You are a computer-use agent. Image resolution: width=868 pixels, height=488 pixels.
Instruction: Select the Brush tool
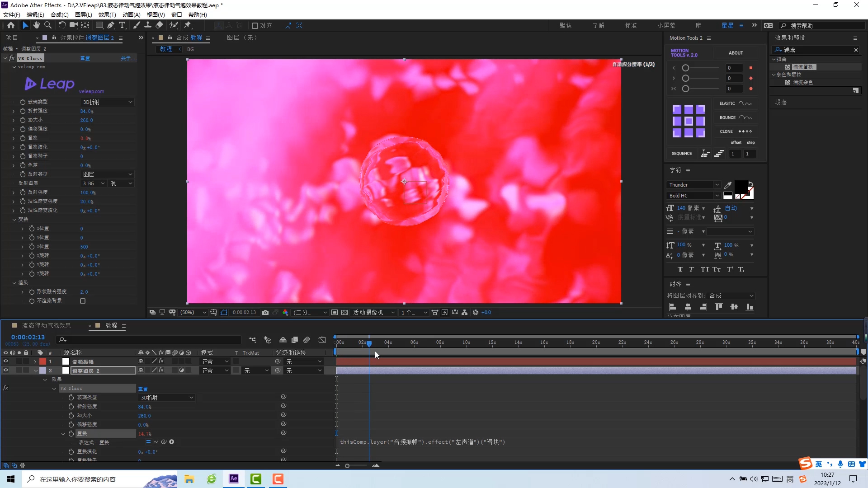click(137, 25)
